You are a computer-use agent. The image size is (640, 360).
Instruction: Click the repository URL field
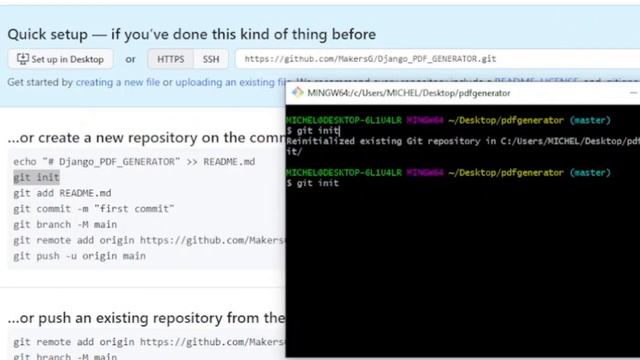(x=438, y=59)
